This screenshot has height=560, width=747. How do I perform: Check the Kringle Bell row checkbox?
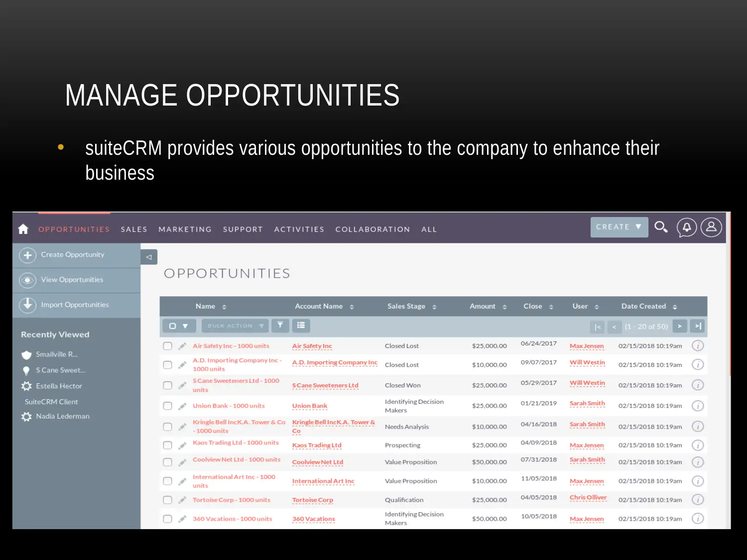pos(167,427)
